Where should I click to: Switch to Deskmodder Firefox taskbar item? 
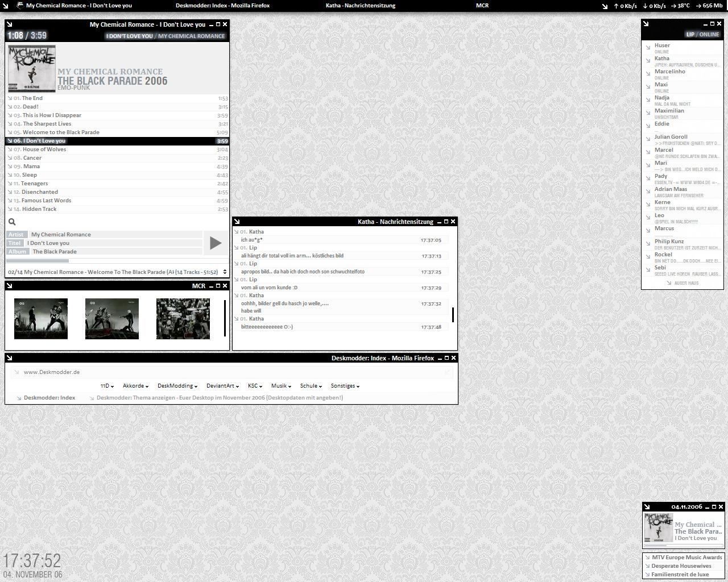coord(222,6)
